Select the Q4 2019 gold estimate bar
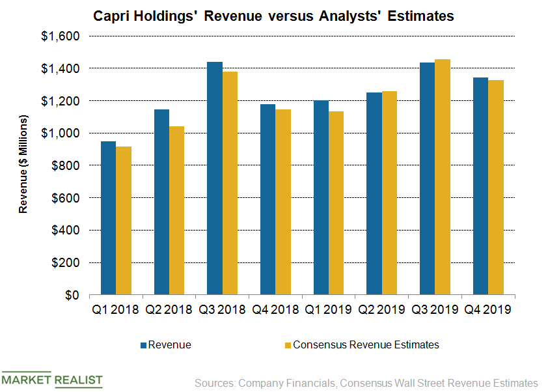 pos(496,187)
